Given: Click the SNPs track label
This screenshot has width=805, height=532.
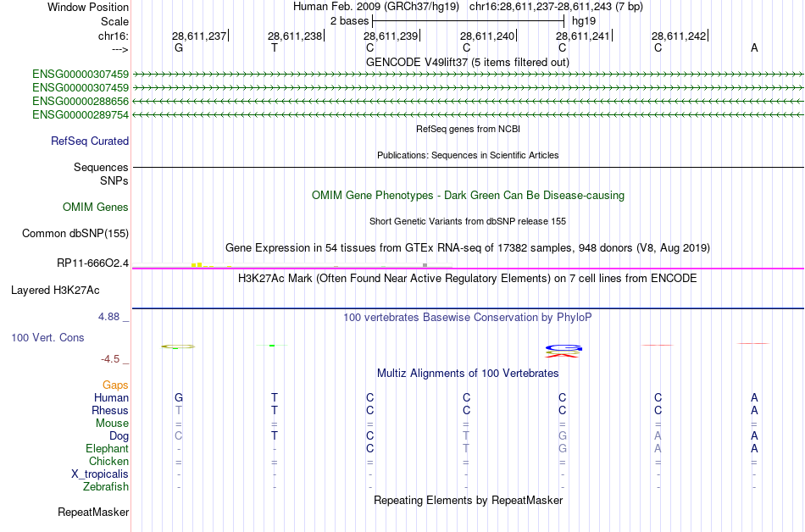Looking at the screenshot, I should tap(114, 180).
